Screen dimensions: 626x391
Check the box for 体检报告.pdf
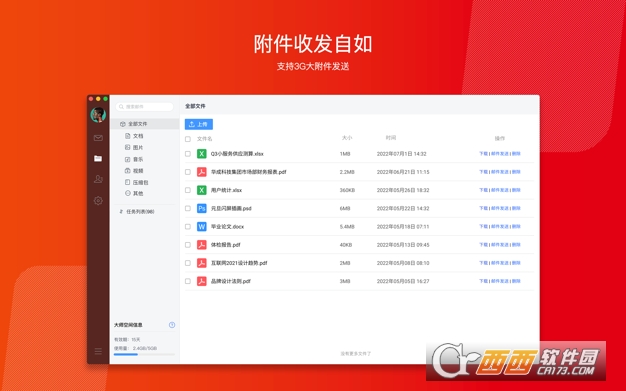coord(188,245)
